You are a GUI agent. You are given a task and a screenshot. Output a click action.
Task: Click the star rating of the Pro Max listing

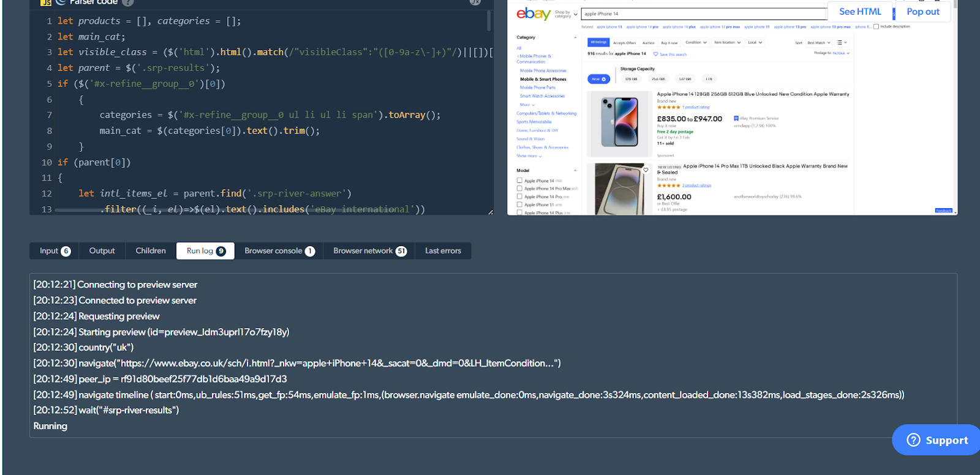(x=669, y=185)
